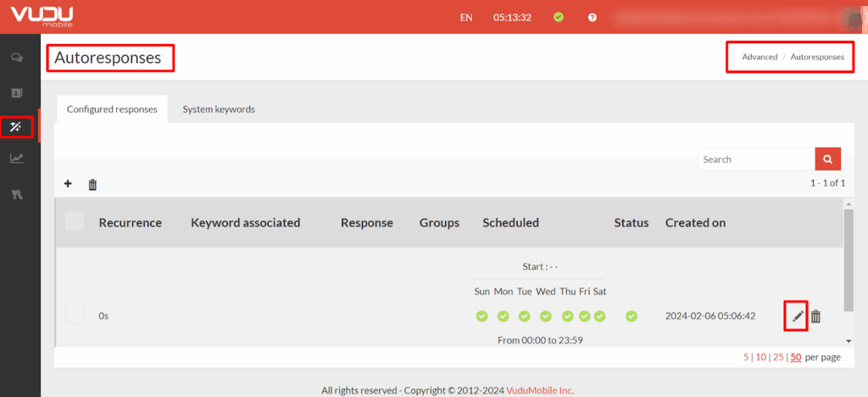Image resolution: width=868 pixels, height=397 pixels.
Task: Click the pencil edit icon in row
Action: [x=797, y=316]
